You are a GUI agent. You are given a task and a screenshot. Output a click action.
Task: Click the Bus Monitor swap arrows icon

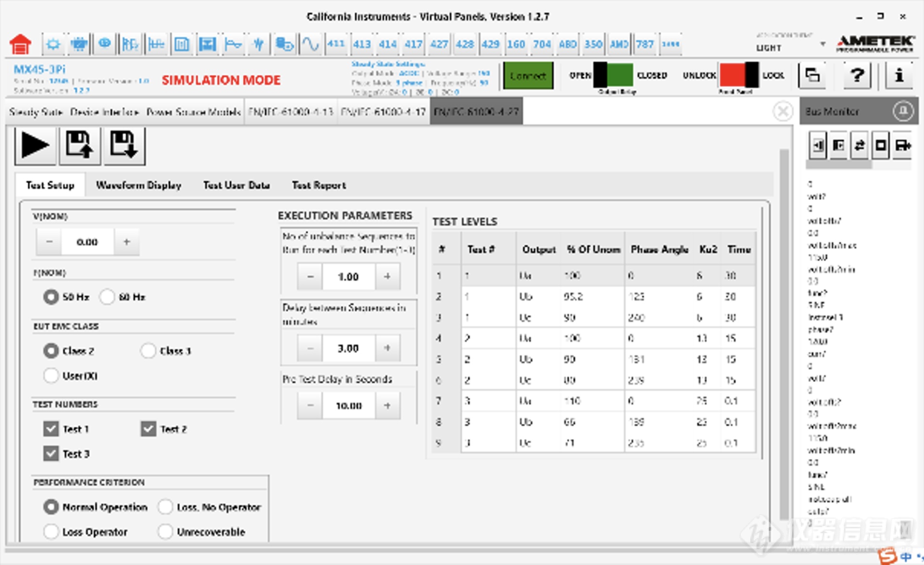pyautogui.click(x=860, y=145)
